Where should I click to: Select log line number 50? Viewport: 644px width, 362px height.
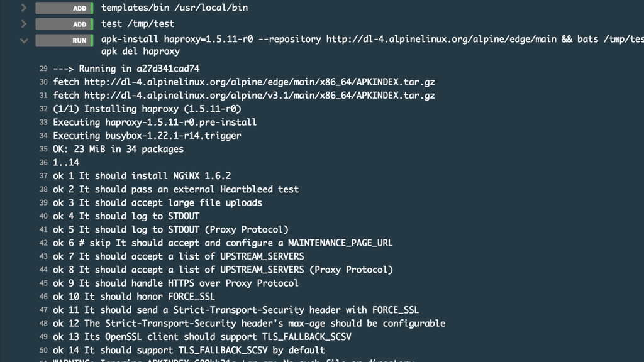[x=43, y=350]
